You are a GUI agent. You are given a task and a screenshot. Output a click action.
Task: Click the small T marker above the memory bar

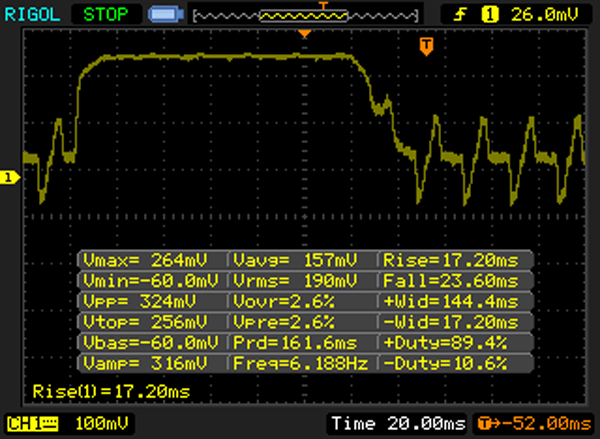click(x=323, y=6)
